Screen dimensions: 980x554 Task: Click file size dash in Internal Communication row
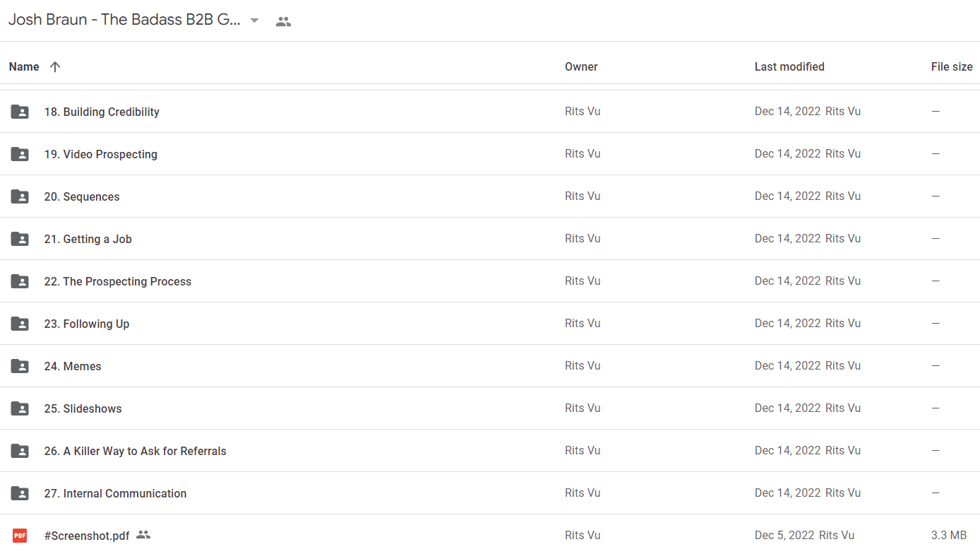936,493
